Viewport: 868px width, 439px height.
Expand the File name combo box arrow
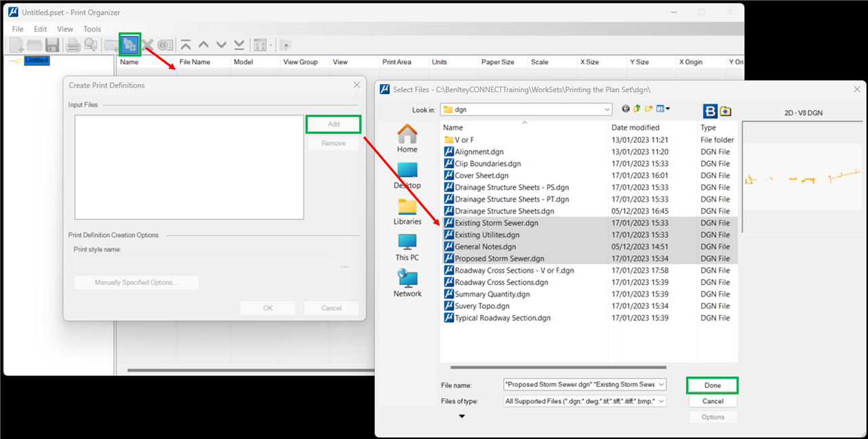660,385
